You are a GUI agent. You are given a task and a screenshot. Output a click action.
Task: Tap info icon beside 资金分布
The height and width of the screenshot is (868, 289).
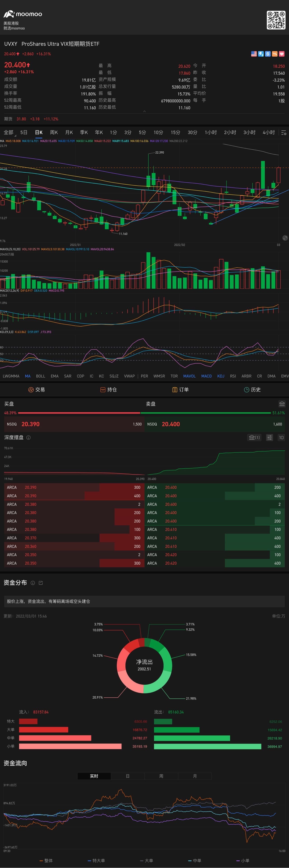point(33,583)
